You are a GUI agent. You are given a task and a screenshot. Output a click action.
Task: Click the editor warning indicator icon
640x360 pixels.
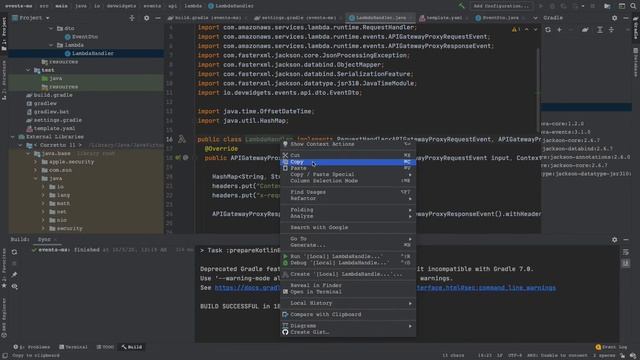[514, 30]
